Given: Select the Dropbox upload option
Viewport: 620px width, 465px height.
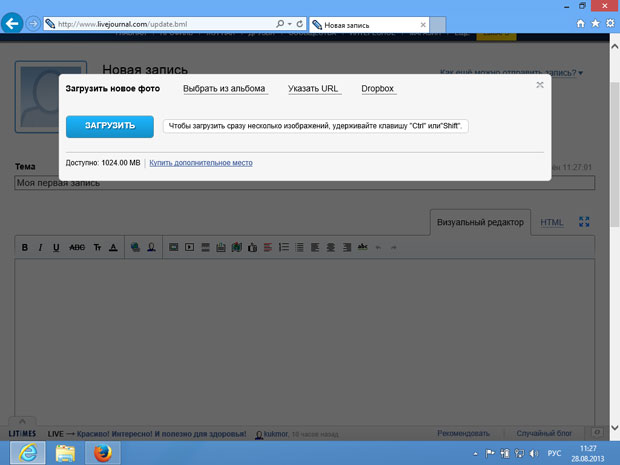Looking at the screenshot, I should 378,89.
